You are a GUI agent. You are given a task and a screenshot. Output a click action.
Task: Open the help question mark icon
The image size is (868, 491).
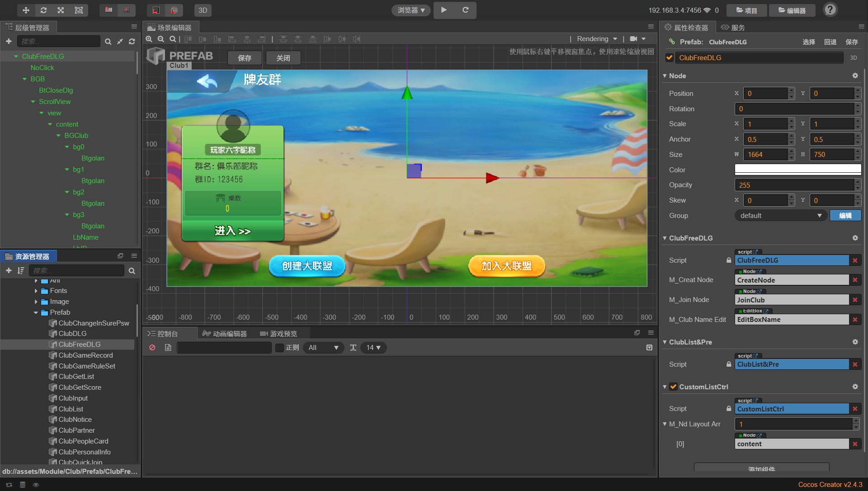830,10
